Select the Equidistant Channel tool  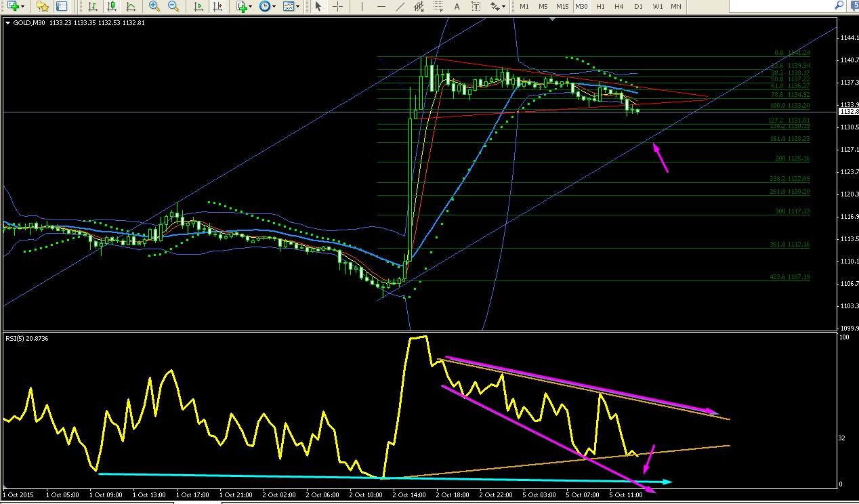[x=419, y=6]
